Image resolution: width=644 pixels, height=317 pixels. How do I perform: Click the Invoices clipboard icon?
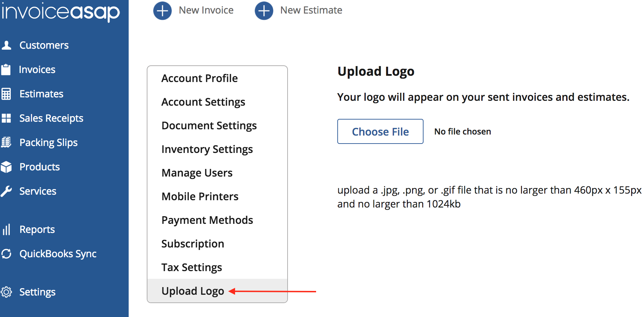coord(6,70)
